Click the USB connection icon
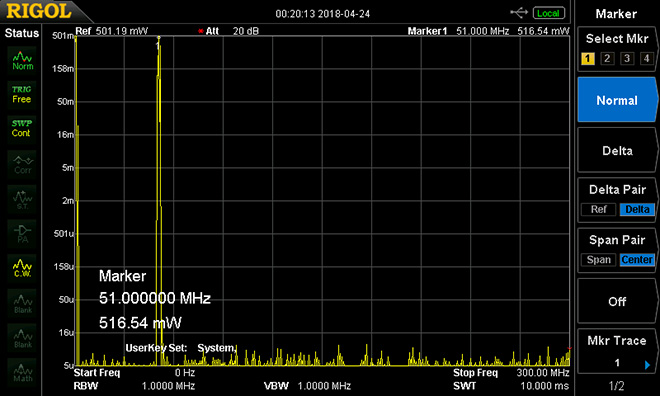This screenshot has height=396, width=660. [x=519, y=13]
